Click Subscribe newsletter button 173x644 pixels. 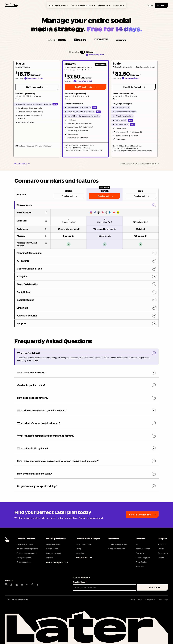(153, 588)
